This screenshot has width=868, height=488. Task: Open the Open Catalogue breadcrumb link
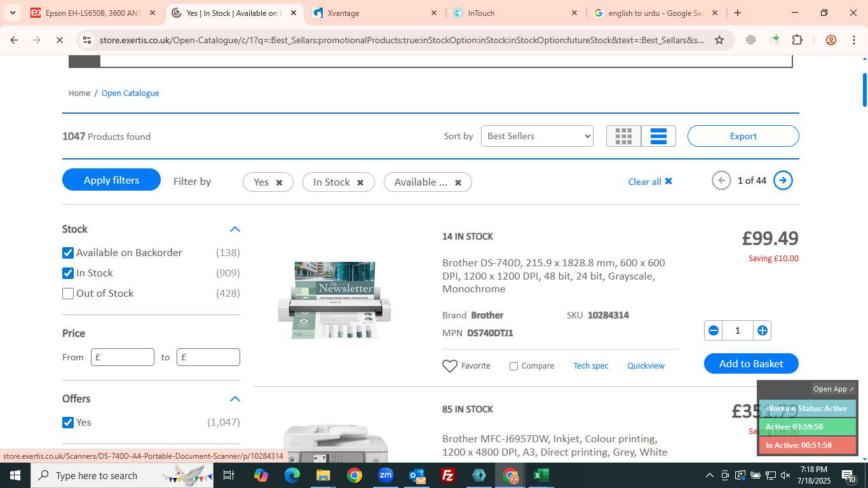[x=130, y=93]
